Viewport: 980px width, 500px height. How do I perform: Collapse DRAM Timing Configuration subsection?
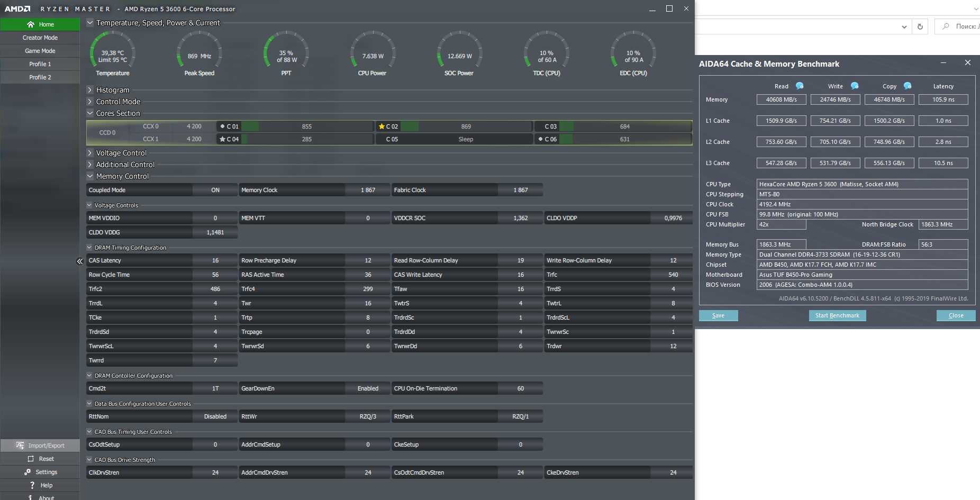(x=89, y=248)
